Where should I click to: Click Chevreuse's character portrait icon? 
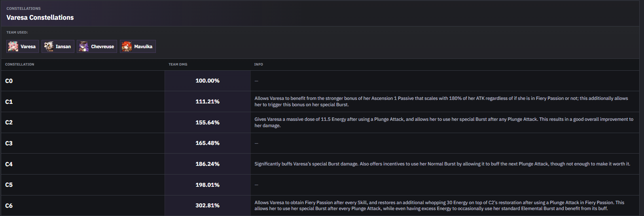(x=83, y=47)
